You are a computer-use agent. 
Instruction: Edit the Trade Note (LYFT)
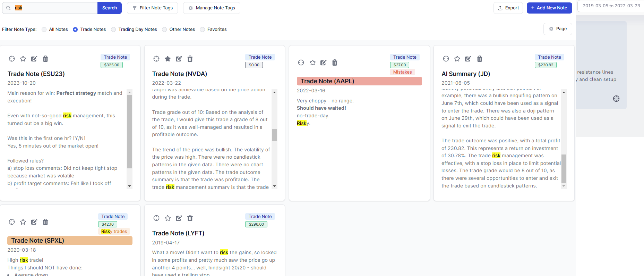[x=179, y=218]
